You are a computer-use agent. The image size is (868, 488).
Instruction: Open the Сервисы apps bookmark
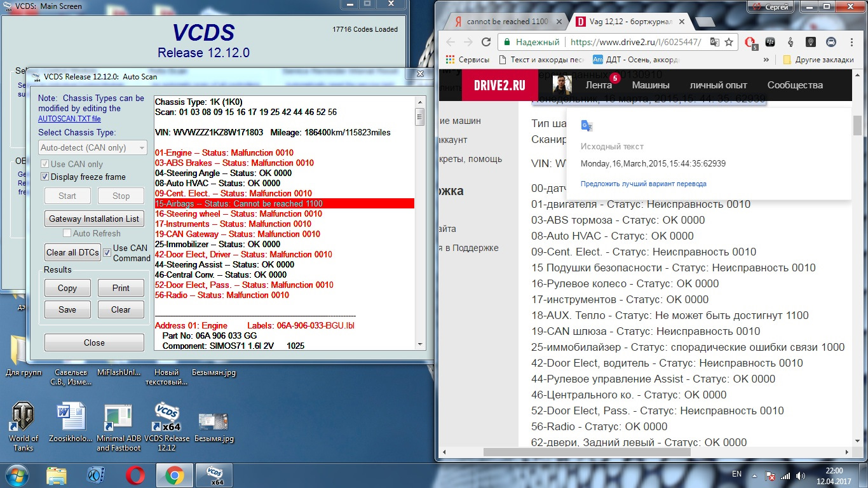(x=467, y=60)
